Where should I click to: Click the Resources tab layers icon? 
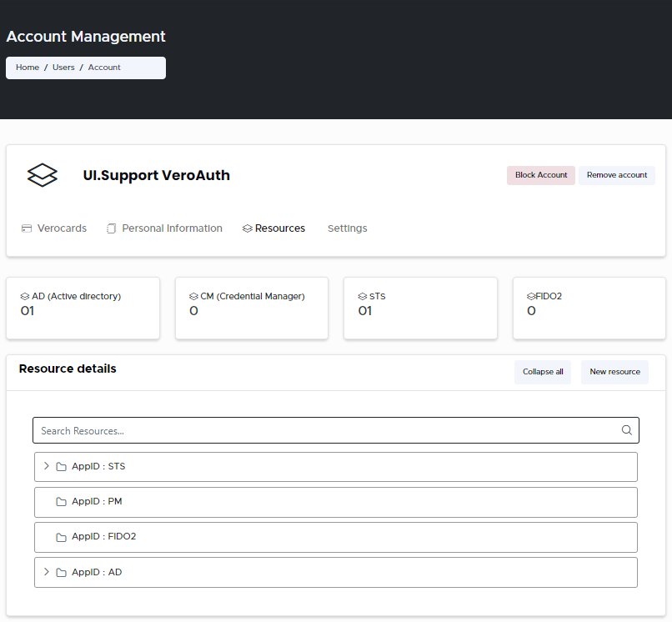pos(248,228)
